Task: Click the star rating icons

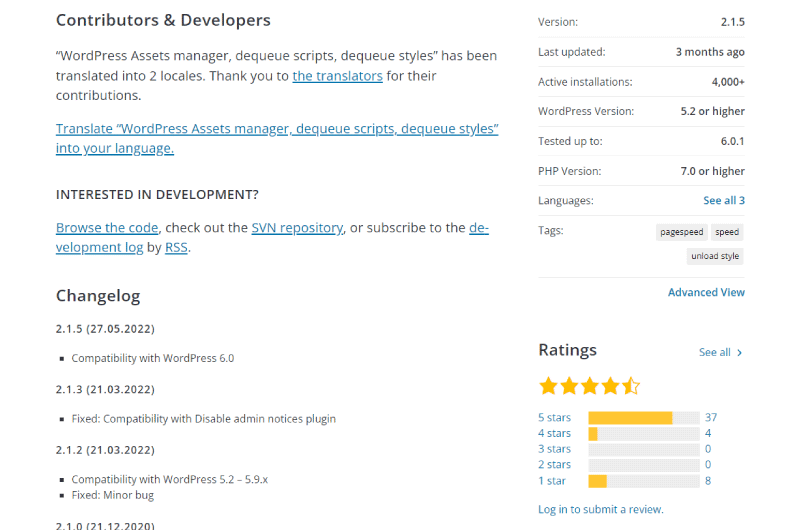Action: [x=589, y=386]
